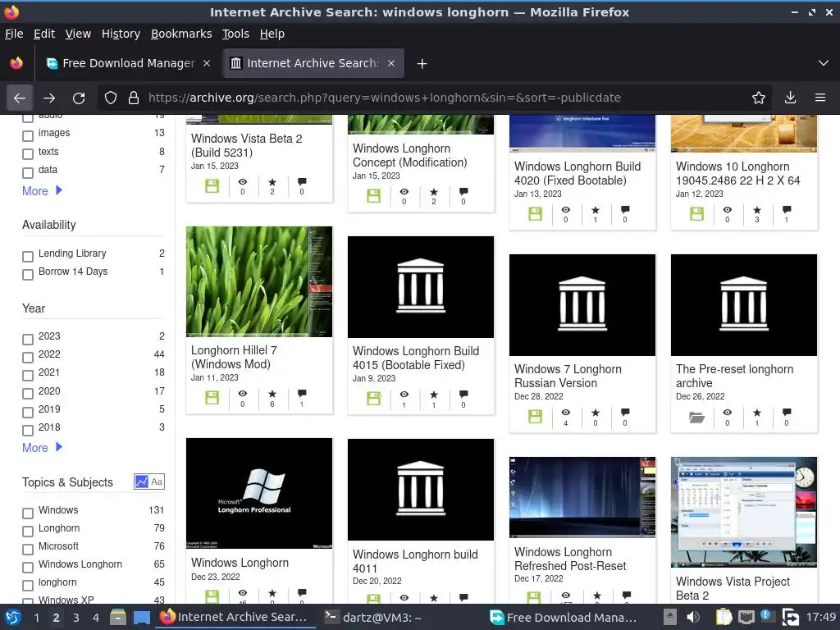Open the View menu

(78, 34)
